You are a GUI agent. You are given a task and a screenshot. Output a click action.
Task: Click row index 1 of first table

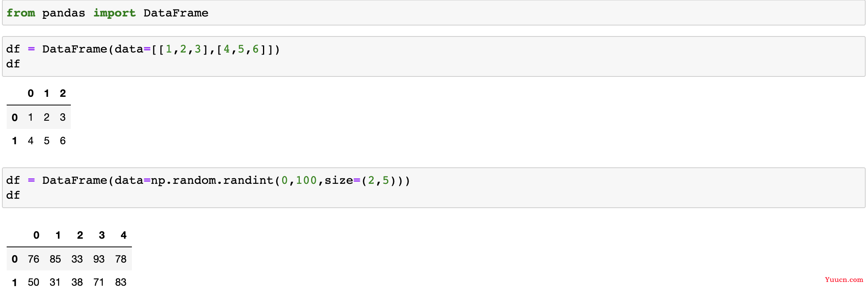tap(14, 141)
